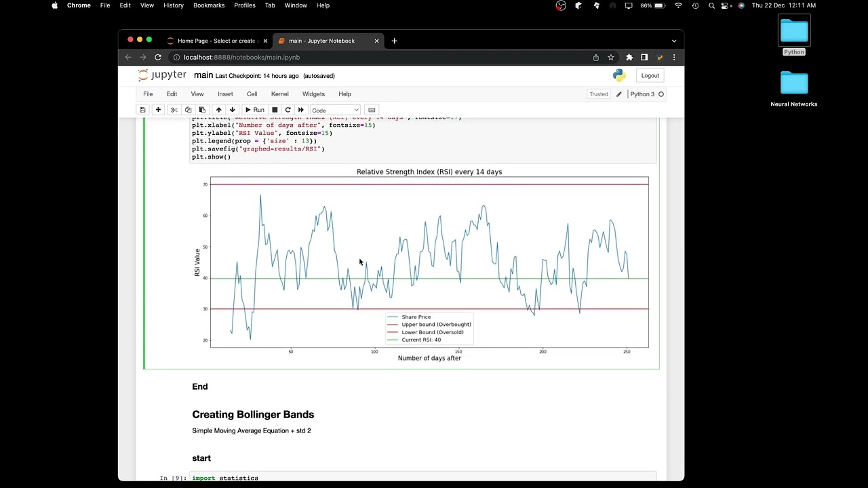Open the Jupyter File menu
This screenshot has width=868, height=488.
[148, 94]
